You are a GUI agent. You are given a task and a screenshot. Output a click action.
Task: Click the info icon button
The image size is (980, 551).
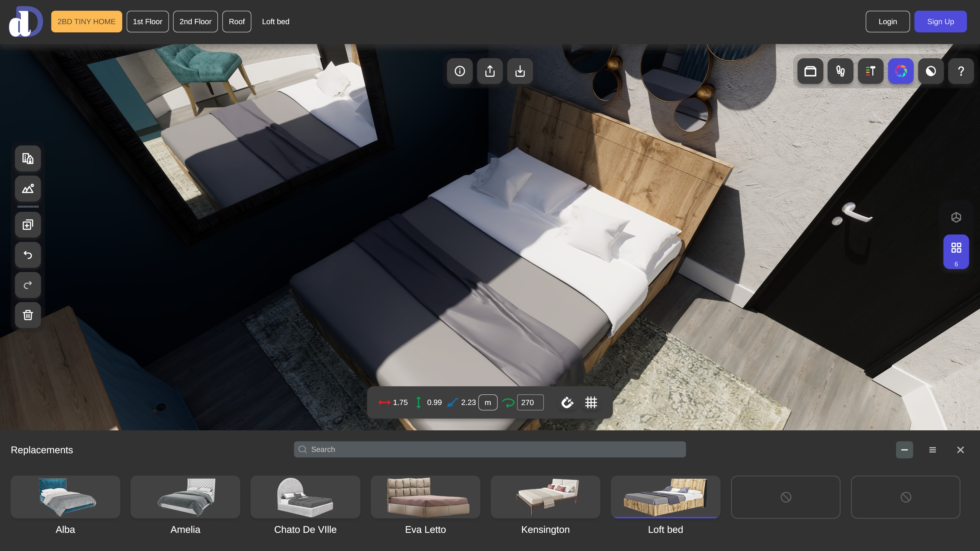click(460, 71)
